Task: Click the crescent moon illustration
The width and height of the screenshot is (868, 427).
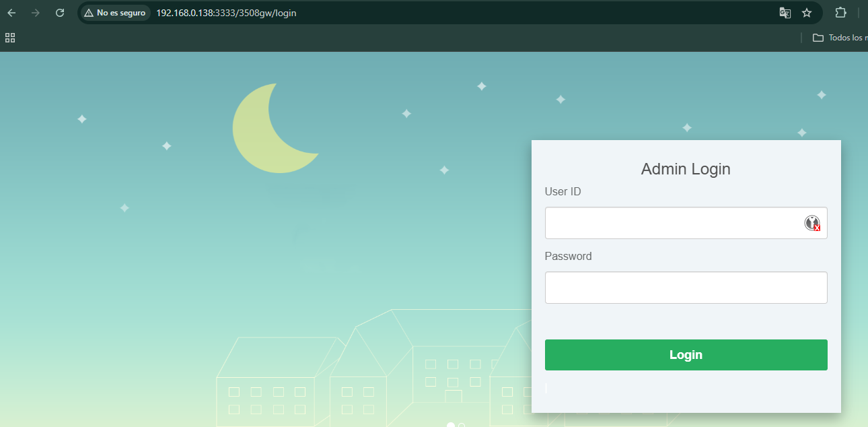Action: 256,135
